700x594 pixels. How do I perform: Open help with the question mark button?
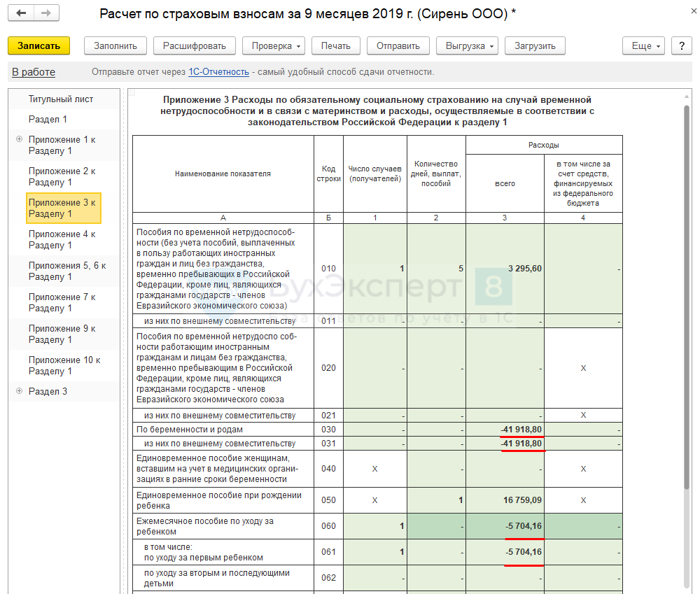coord(681,45)
